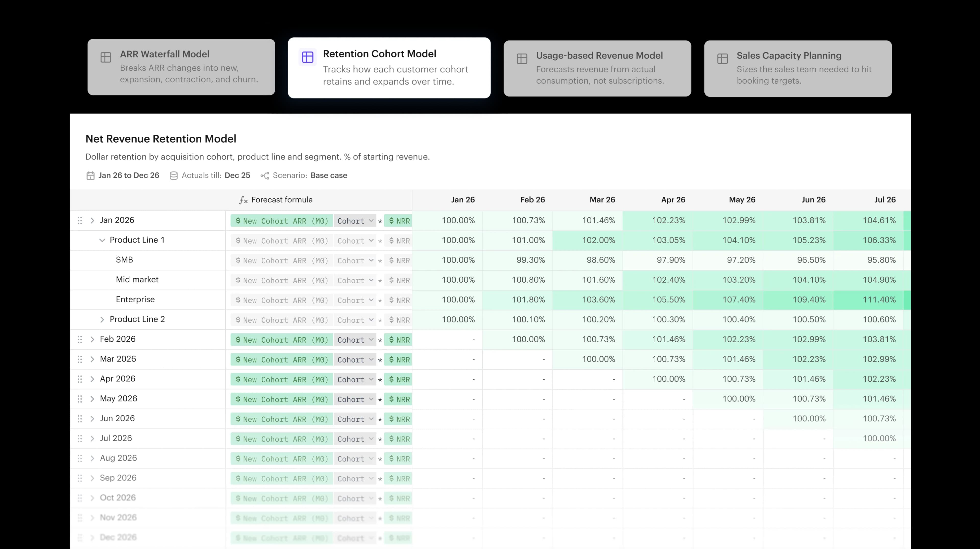This screenshot has height=549, width=980.
Task: Grab the drag handle of Jan 2026 row
Action: pyautogui.click(x=80, y=220)
